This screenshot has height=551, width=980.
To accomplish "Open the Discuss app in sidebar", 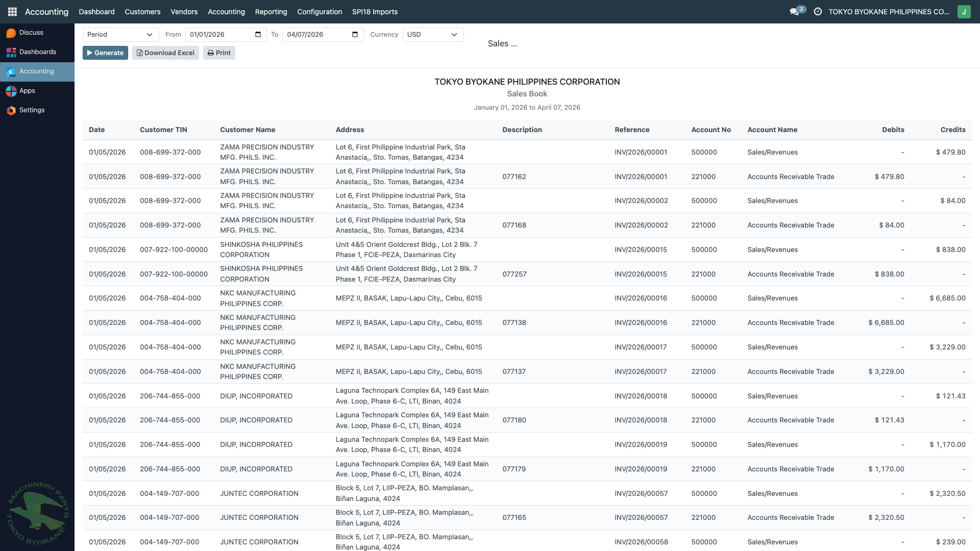I will click(x=31, y=33).
